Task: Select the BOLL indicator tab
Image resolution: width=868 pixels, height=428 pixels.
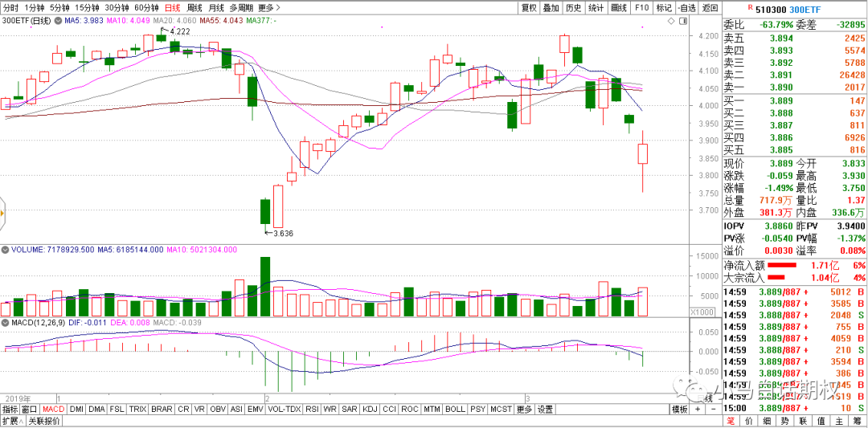Action: click(455, 410)
